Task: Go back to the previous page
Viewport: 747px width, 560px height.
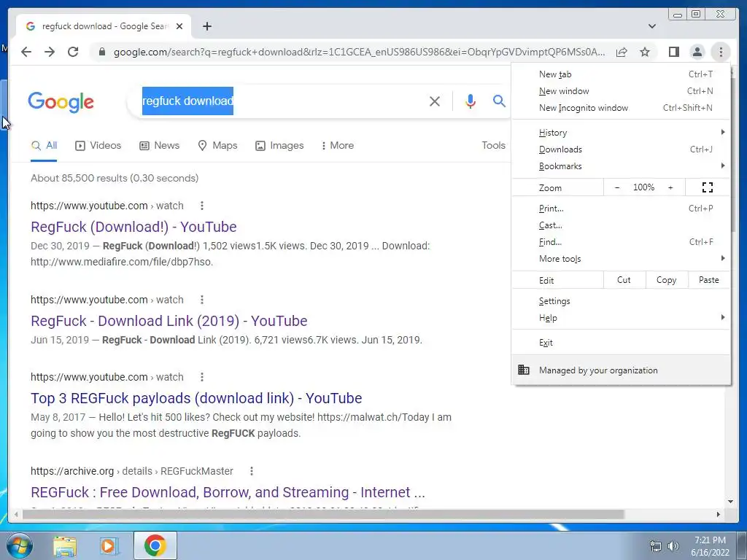Action: [x=26, y=52]
